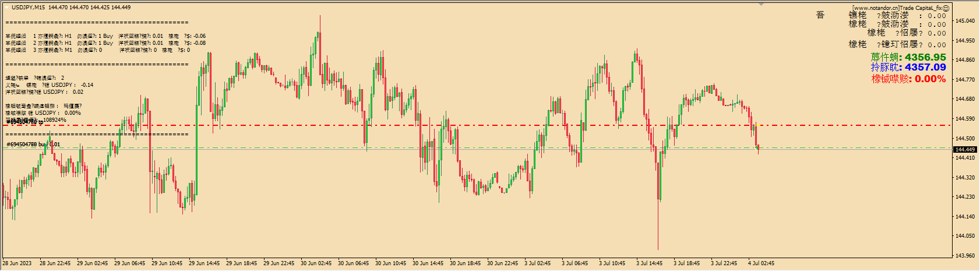Click the '29 Jun 06:45' time axis label
The height and width of the screenshot is (271, 980).
pos(130,263)
